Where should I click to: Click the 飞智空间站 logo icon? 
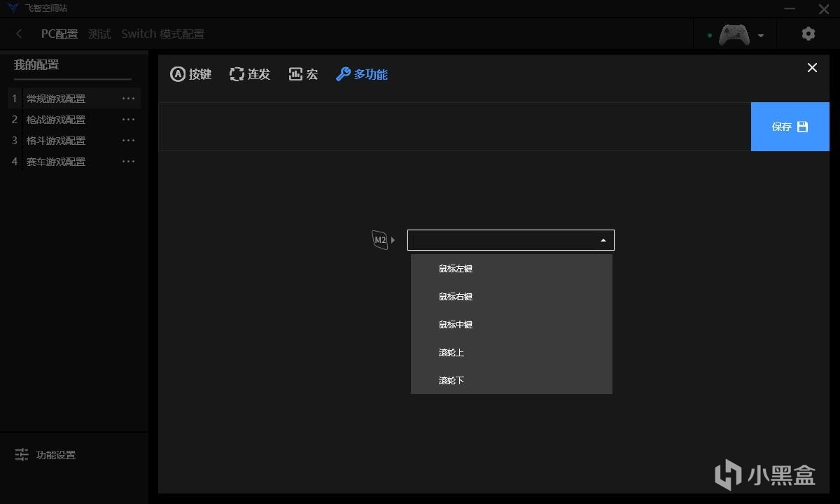coord(13,8)
